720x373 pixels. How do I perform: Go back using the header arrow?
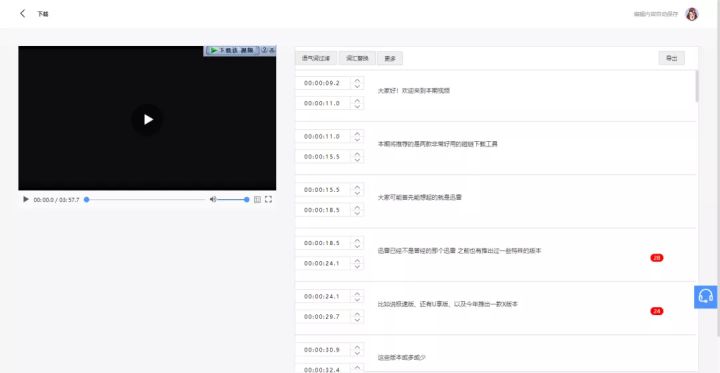tap(22, 14)
